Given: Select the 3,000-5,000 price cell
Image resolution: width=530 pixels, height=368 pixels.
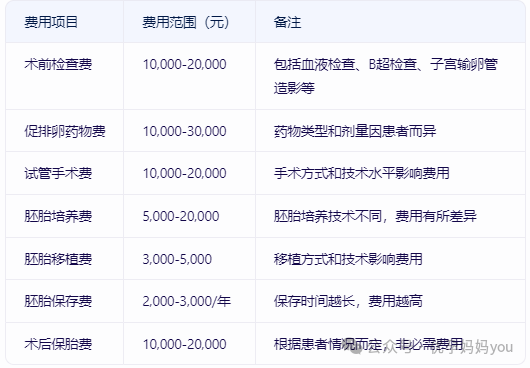Looking at the screenshot, I should coord(177,259).
